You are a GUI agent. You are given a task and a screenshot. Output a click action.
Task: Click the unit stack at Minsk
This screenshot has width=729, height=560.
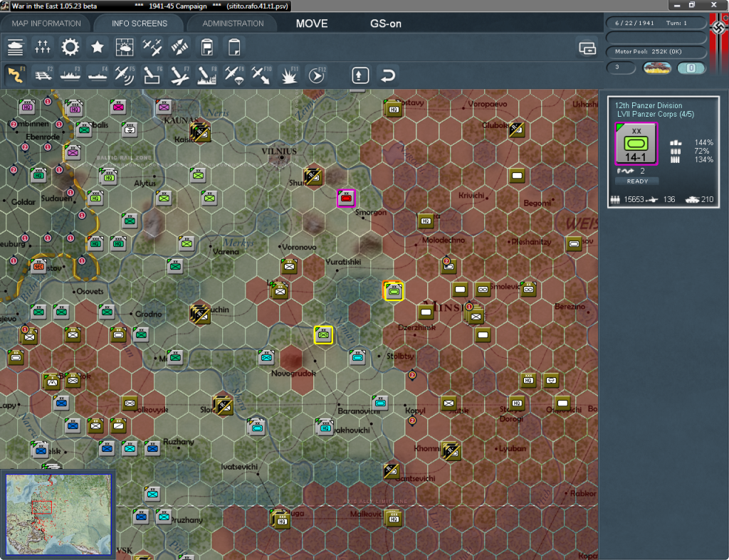pos(474,315)
